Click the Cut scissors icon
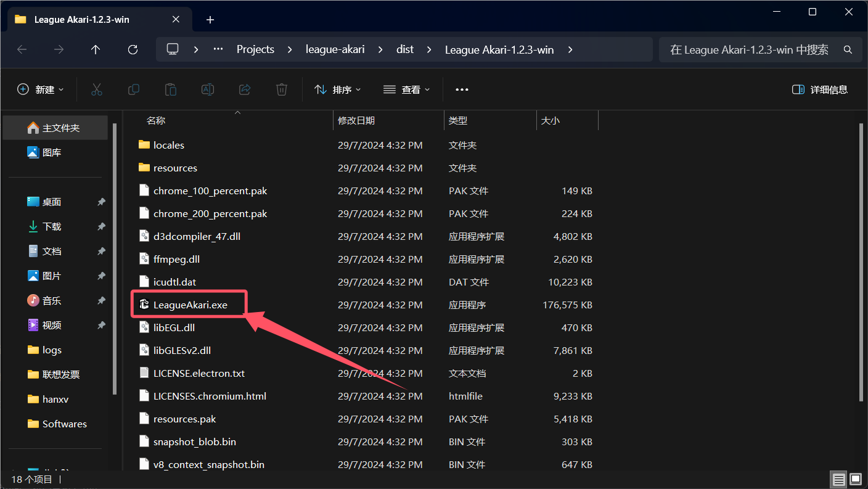Image resolution: width=868 pixels, height=489 pixels. tap(96, 89)
